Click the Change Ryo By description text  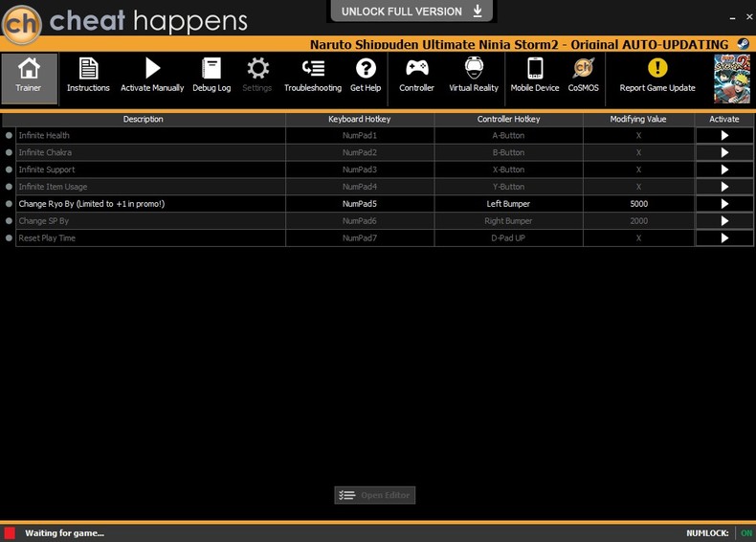pos(92,204)
